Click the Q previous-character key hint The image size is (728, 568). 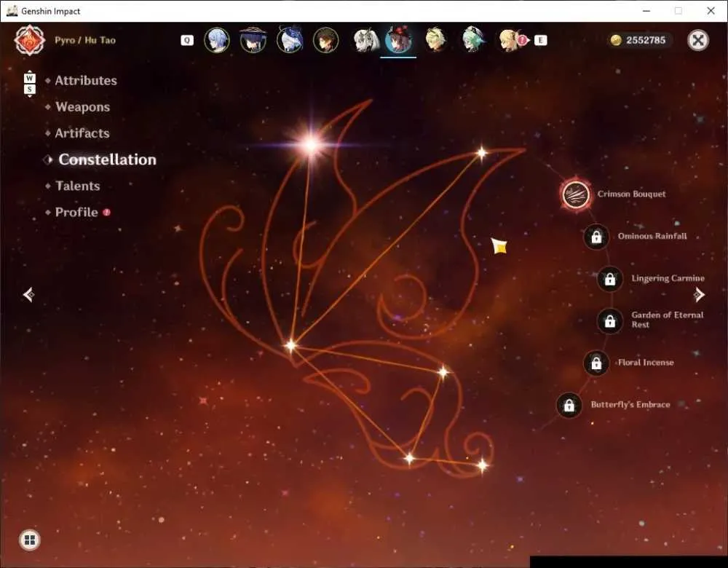point(187,40)
